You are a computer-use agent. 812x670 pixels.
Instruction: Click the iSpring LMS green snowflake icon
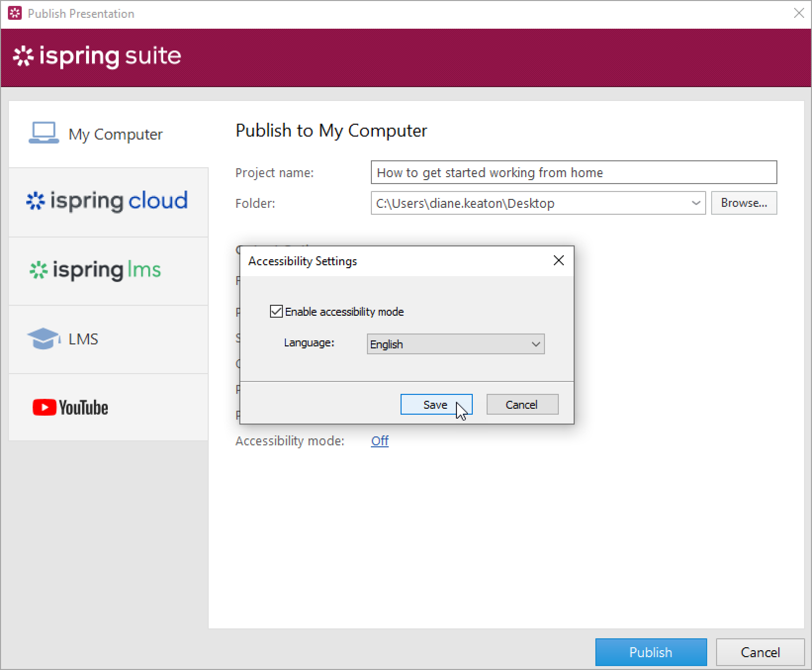click(x=39, y=270)
